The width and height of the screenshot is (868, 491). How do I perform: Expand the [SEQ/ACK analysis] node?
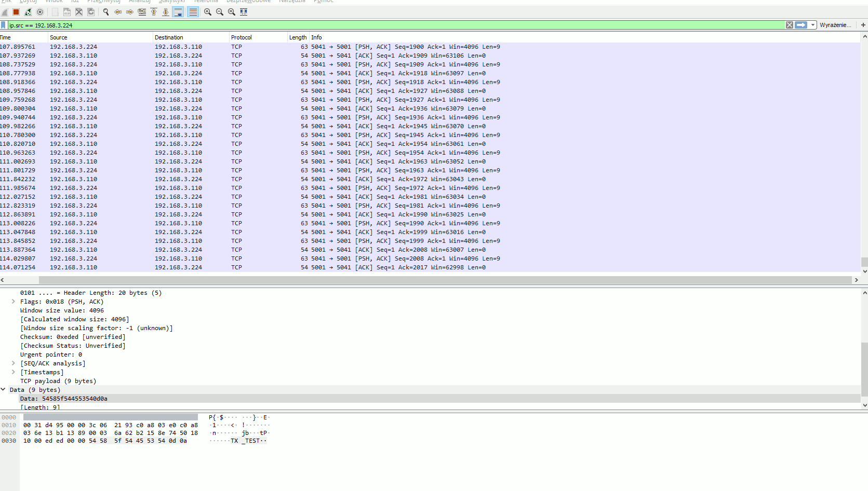(14, 363)
